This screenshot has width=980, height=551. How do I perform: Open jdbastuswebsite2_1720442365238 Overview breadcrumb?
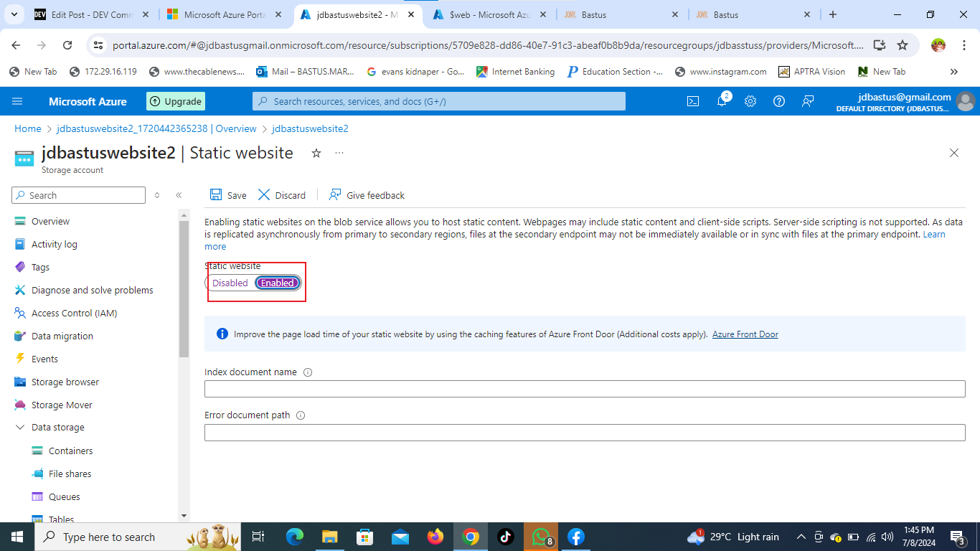pos(156,129)
